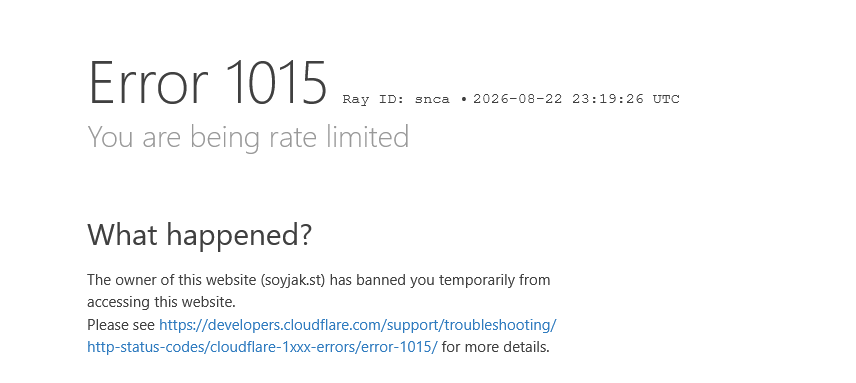Image resolution: width=856 pixels, height=383 pixels.
Task: Click the "accessing this website." line
Action: point(162,302)
